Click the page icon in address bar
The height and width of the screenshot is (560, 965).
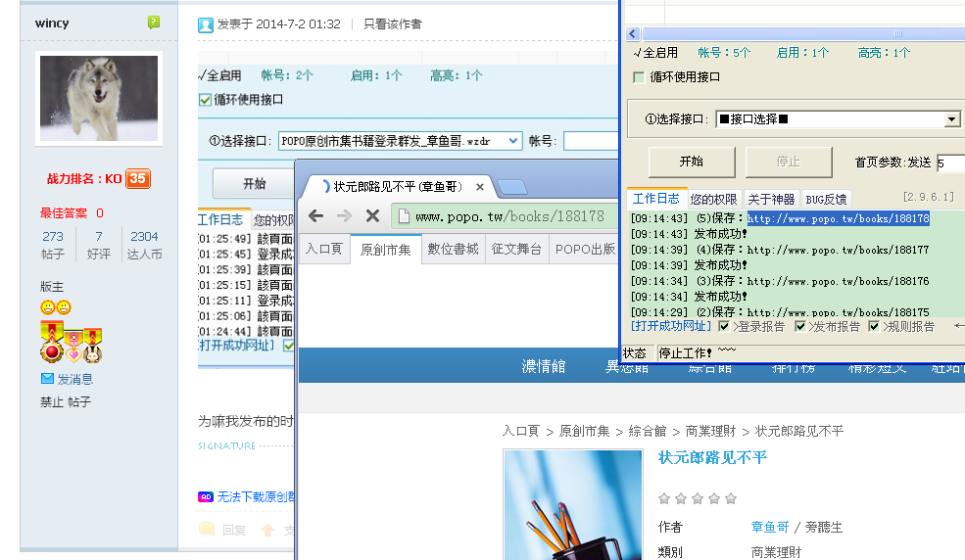click(404, 216)
